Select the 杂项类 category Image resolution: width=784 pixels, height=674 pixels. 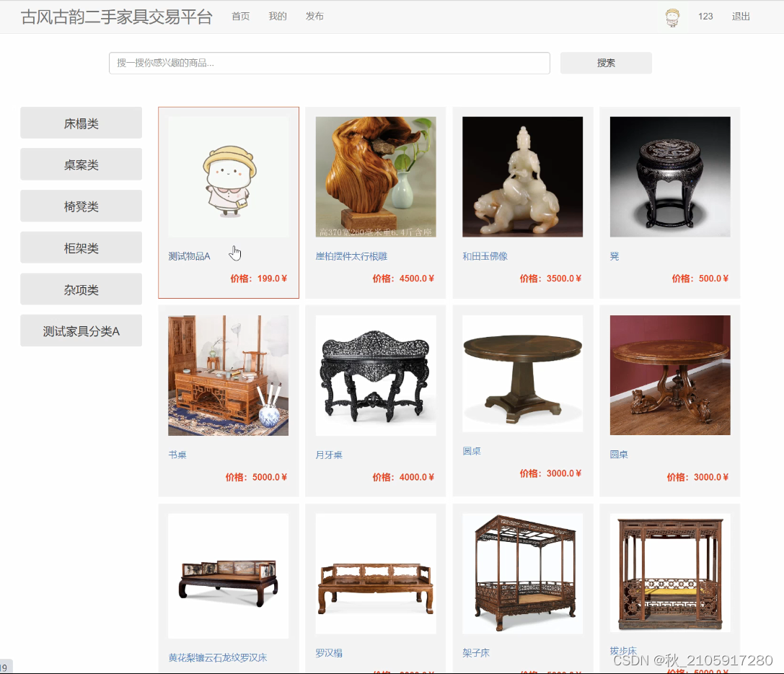81,289
